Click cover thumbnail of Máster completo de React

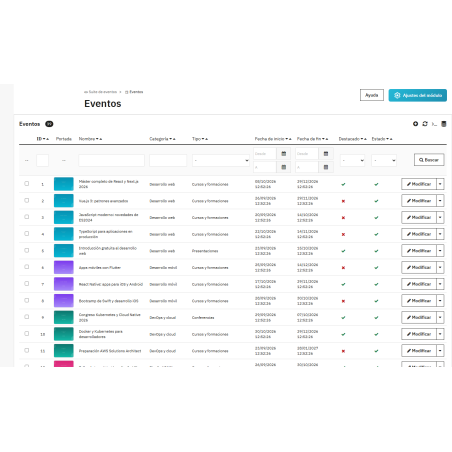coord(64,184)
